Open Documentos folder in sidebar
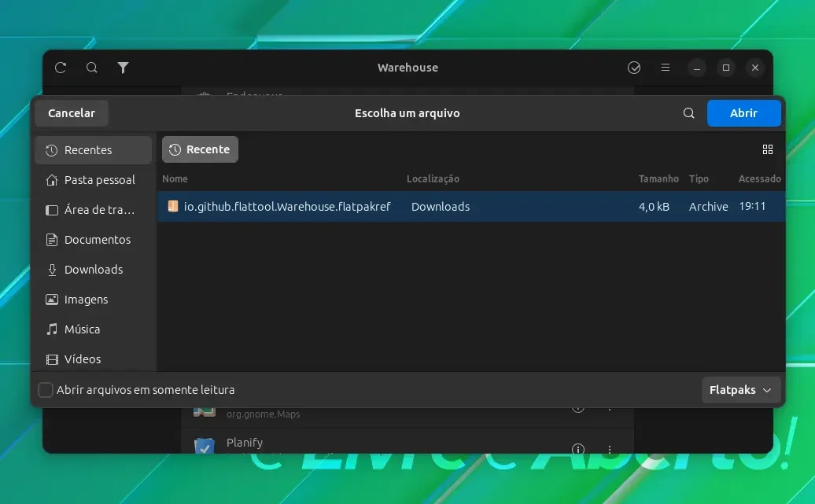815x504 pixels. pos(94,240)
